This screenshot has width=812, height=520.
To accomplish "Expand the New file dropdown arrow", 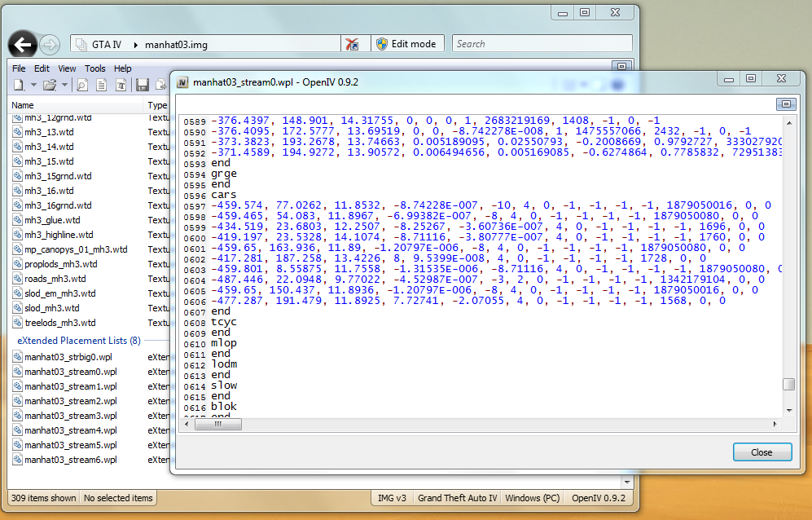I will [x=33, y=85].
